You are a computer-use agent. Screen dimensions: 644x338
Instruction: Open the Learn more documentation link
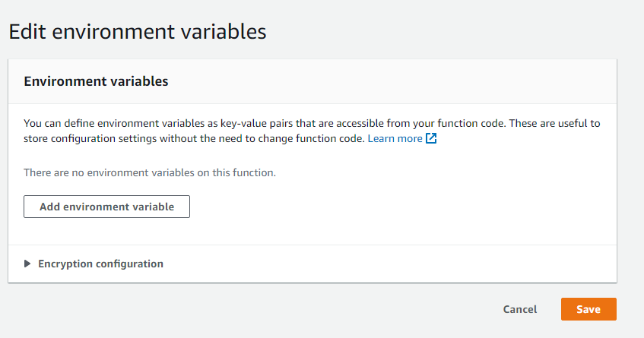click(x=395, y=139)
